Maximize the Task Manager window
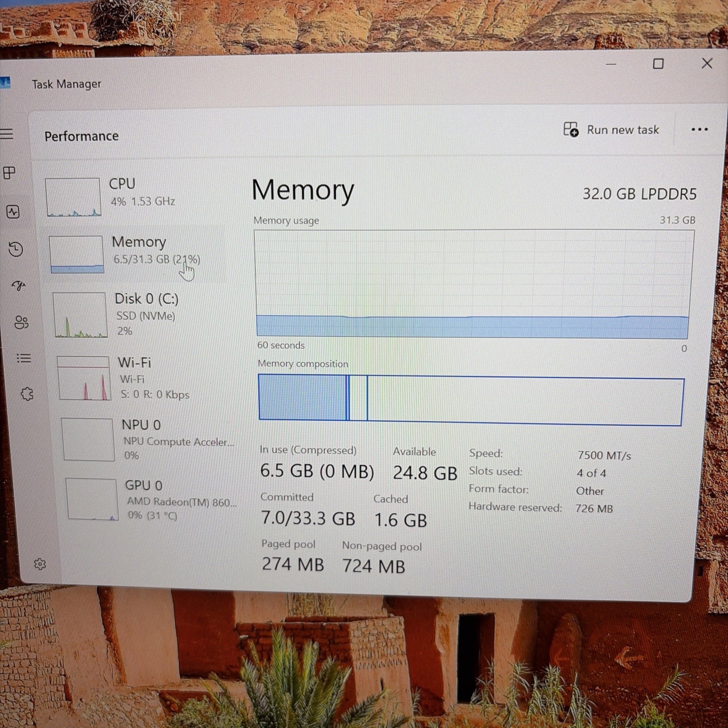 tap(658, 64)
